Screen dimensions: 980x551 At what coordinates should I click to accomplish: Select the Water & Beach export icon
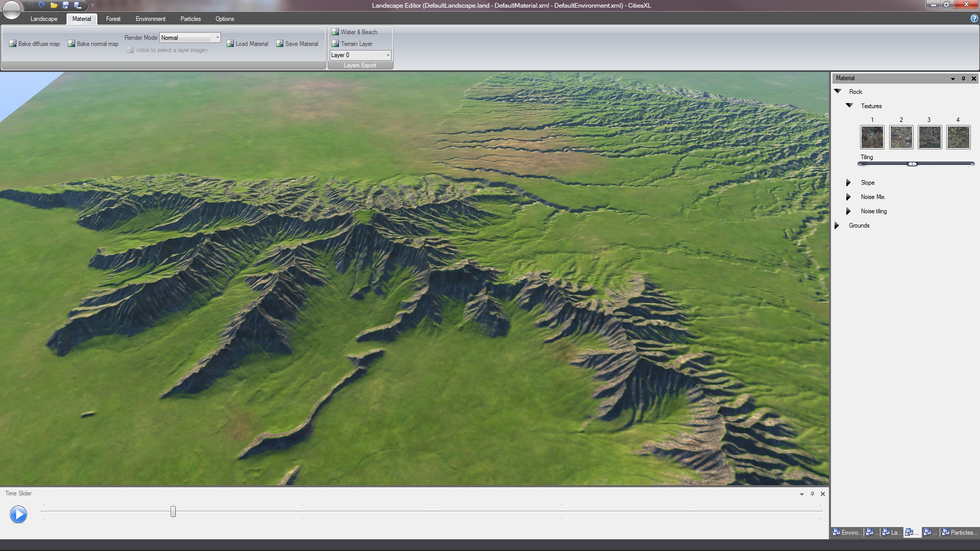point(336,32)
